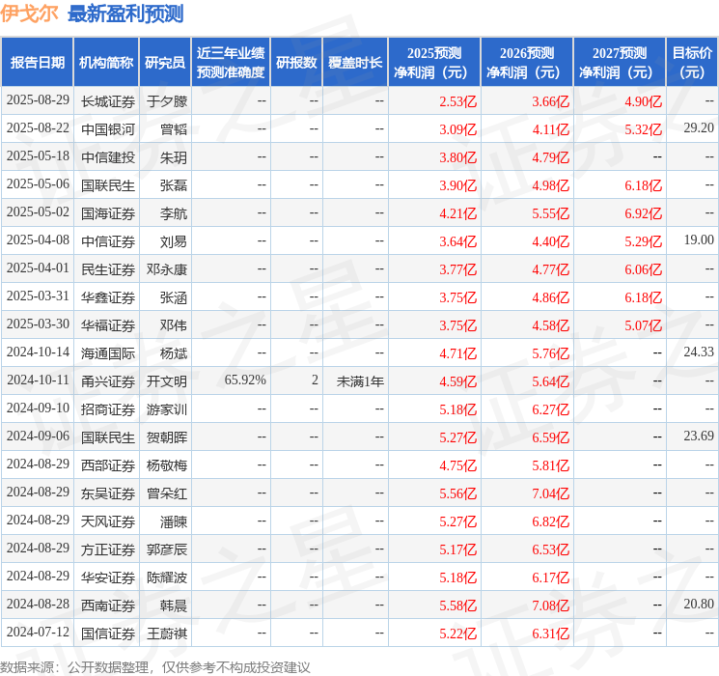
Task: Click the 2024-07-12 date cell
Action: (x=38, y=632)
